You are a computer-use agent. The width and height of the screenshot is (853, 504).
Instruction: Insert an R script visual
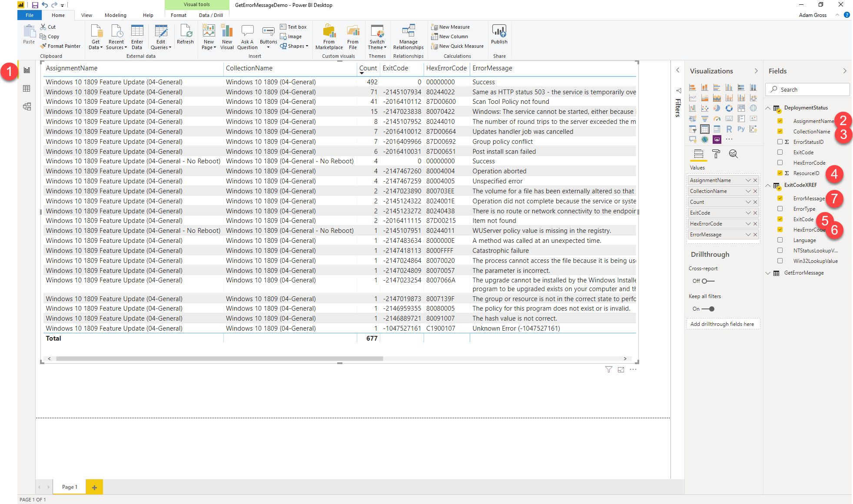[x=729, y=129]
